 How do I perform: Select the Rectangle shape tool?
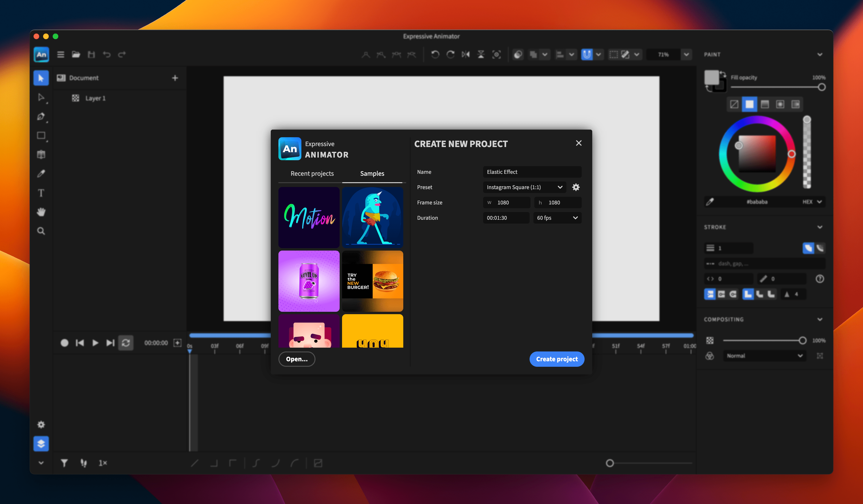(x=41, y=136)
